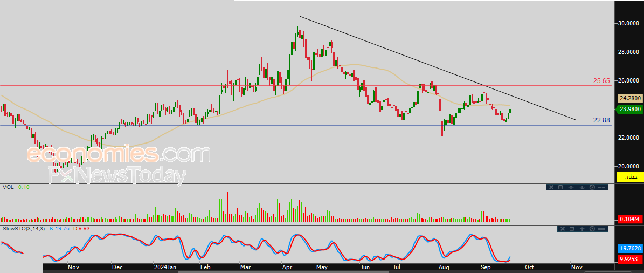Click the 19.7628 stochastic K value tag
Viewport: 644px width, 273px height.
pos(630,248)
